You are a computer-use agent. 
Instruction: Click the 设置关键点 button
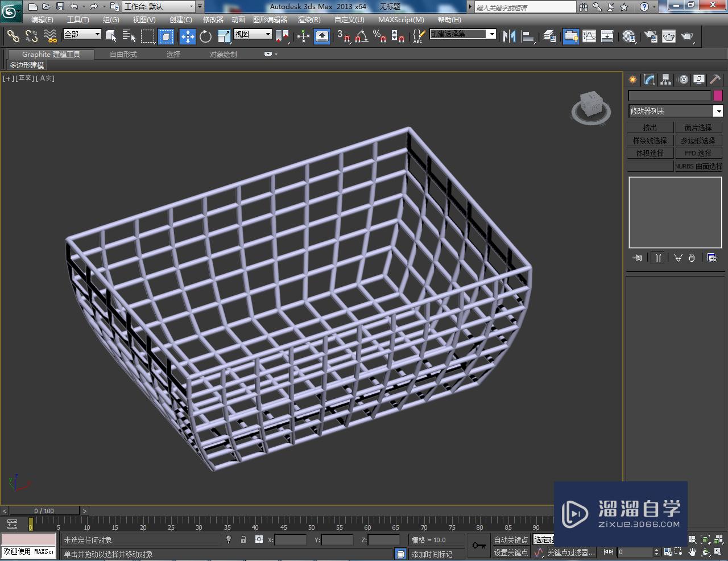[x=511, y=552]
